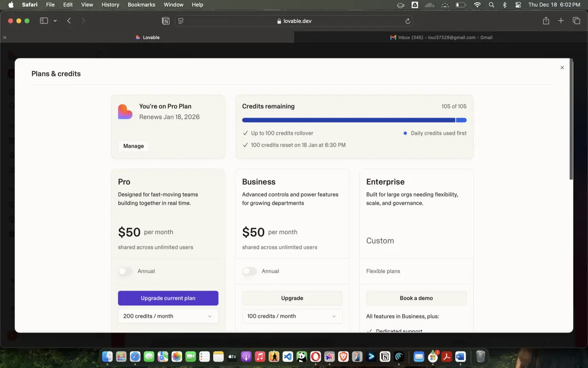This screenshot has height=368, width=588.
Task: Open Opera browser from the Dock
Action: (316, 356)
